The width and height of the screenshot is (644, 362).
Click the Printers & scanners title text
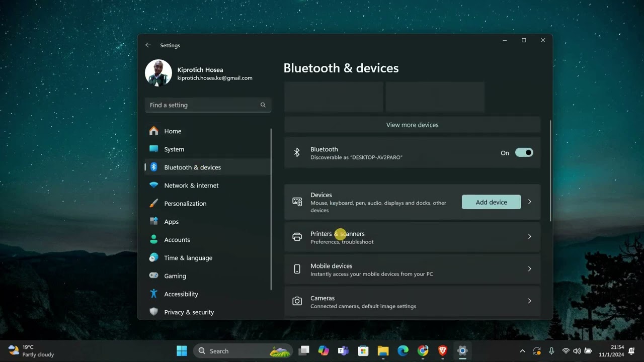(338, 234)
